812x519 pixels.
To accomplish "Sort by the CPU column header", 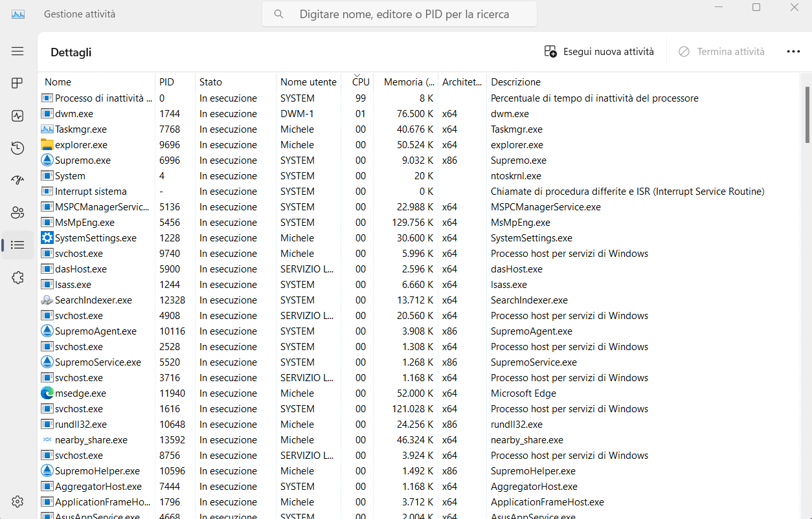I will tap(357, 82).
